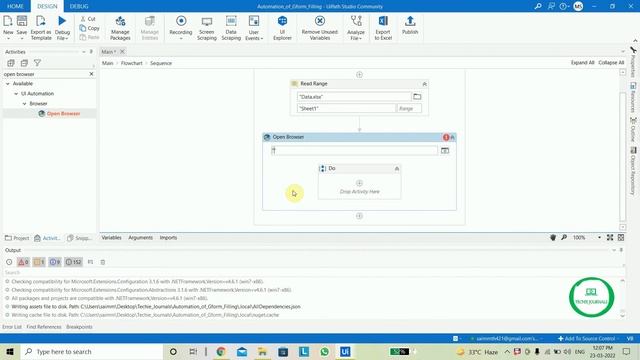The image size is (640, 360).
Task: Open the Variables panel
Action: pos(111,238)
